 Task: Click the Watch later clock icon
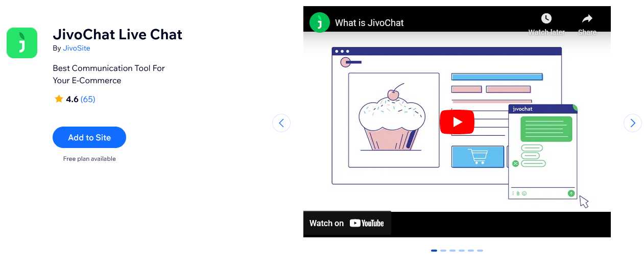546,19
